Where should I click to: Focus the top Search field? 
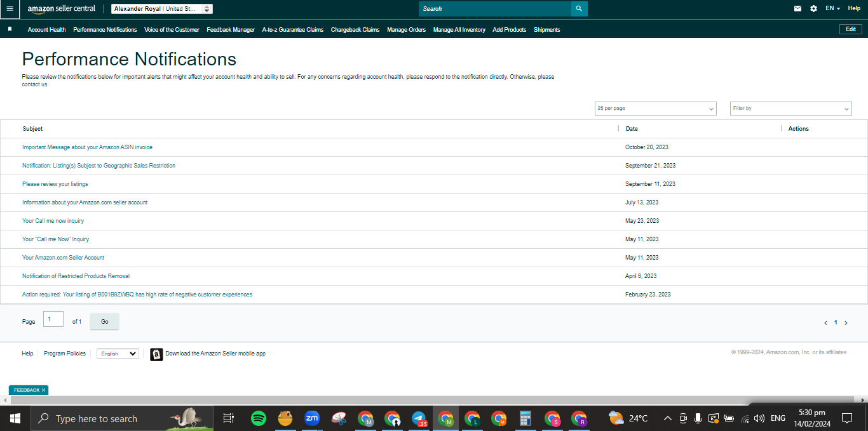(495, 9)
